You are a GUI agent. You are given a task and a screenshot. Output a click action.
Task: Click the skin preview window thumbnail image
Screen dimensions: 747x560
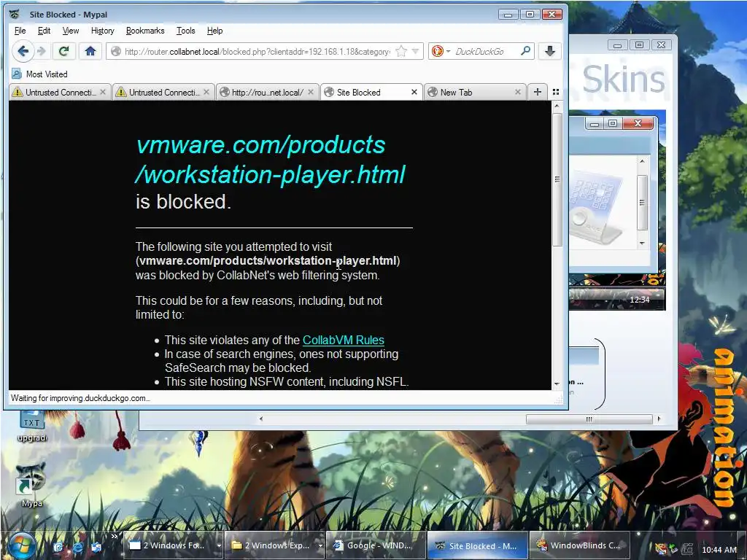596,208
